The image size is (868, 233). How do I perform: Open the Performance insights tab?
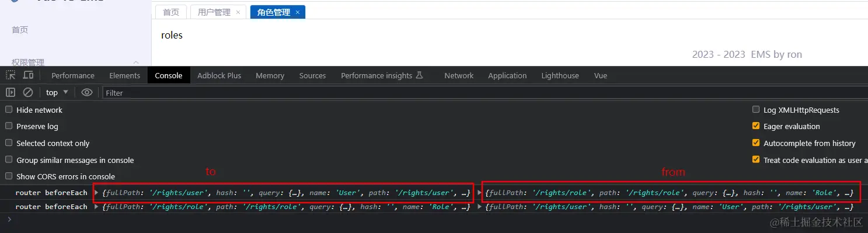382,75
